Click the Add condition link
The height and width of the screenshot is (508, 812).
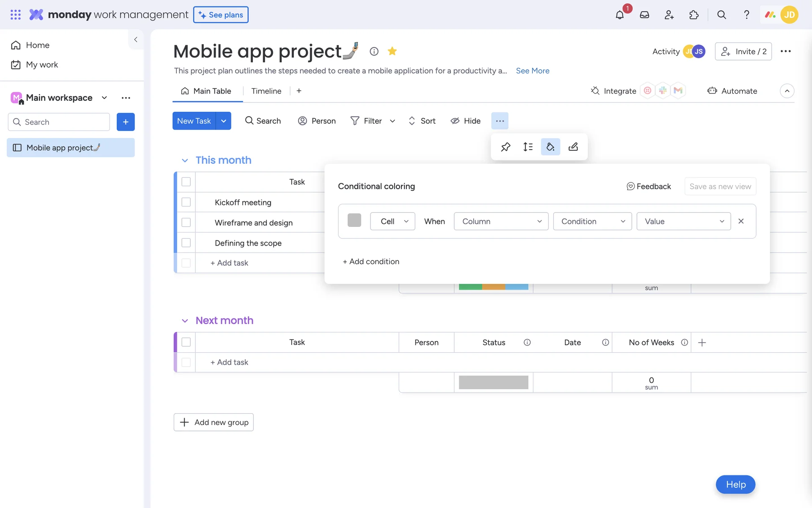point(371,262)
